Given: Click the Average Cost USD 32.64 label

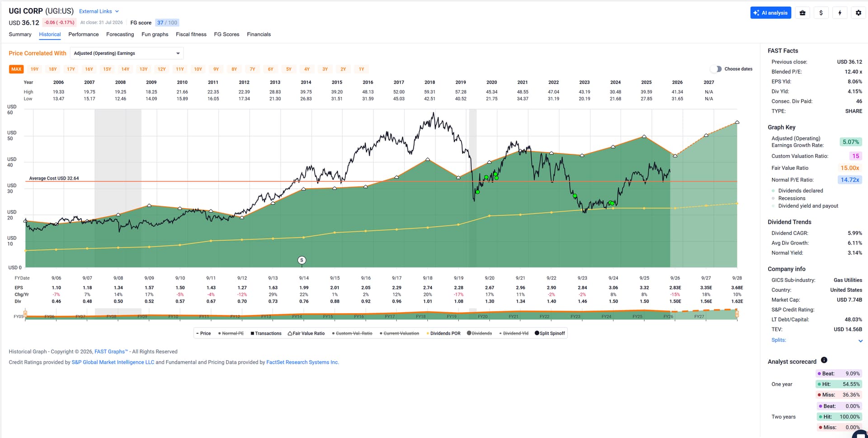Looking at the screenshot, I should (54, 178).
